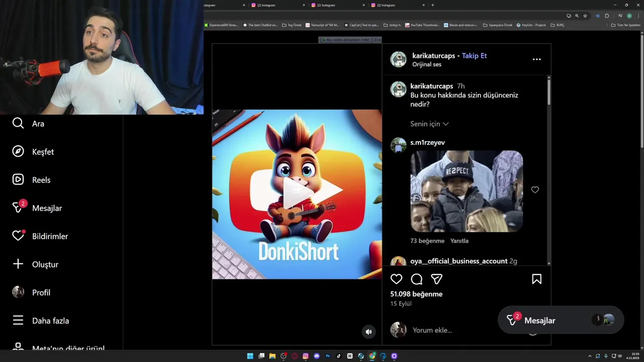The width and height of the screenshot is (644, 362).
Task: Open Resize and reduce bookmark
Action: pyautogui.click(x=461, y=25)
